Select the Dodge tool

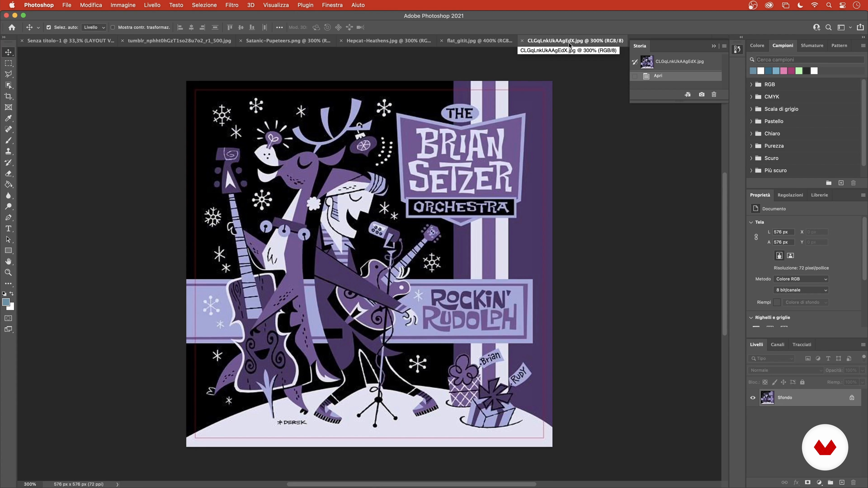click(8, 206)
